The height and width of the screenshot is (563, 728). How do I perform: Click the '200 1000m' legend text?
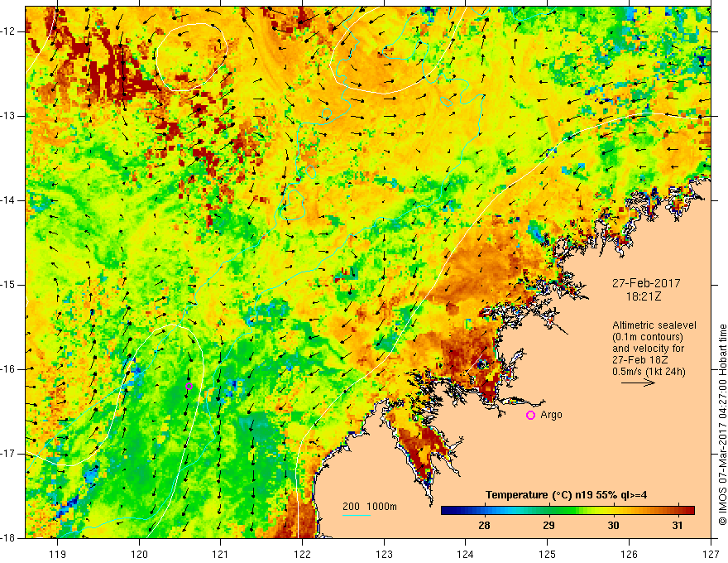370,507
